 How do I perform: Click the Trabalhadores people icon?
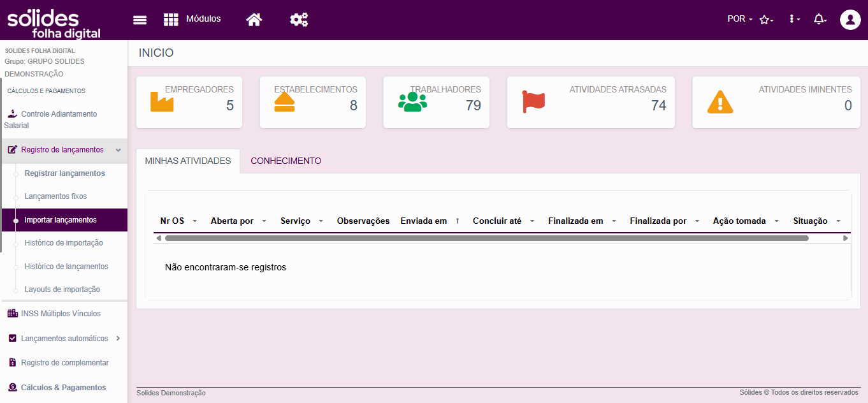[412, 102]
